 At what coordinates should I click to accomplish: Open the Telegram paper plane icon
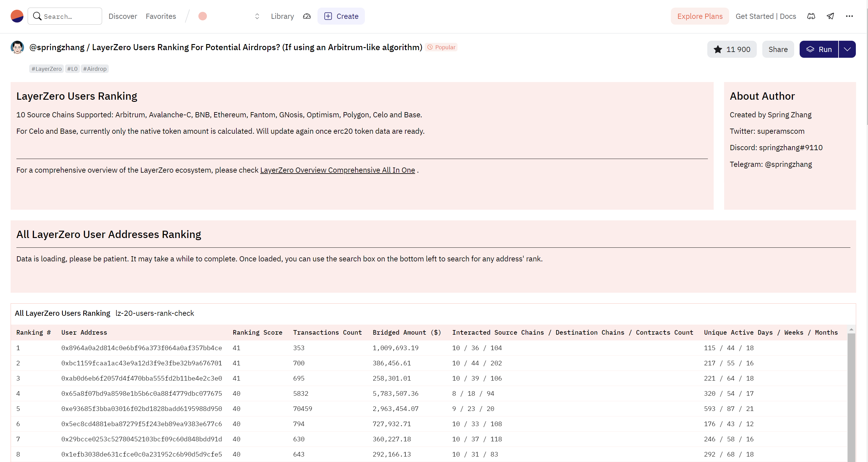(830, 16)
